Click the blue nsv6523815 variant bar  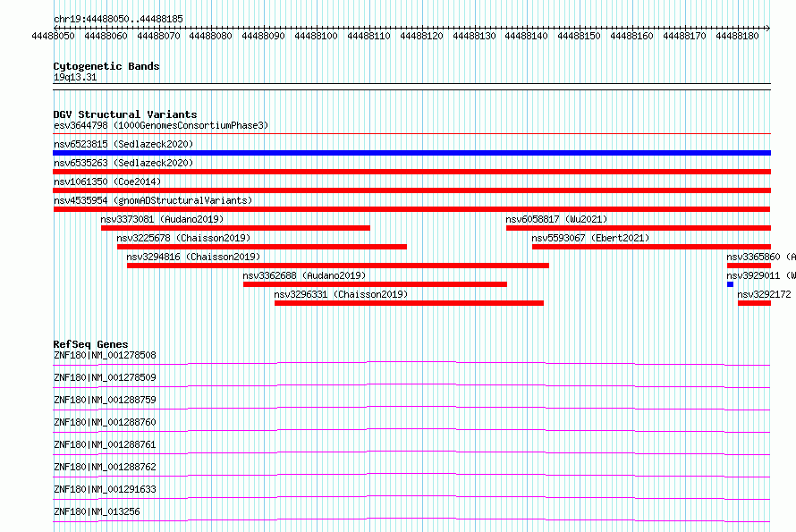tap(411, 153)
